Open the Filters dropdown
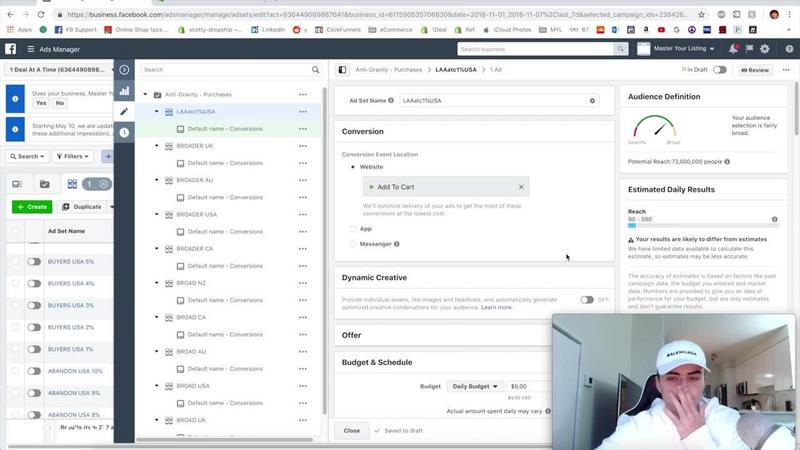 (72, 156)
